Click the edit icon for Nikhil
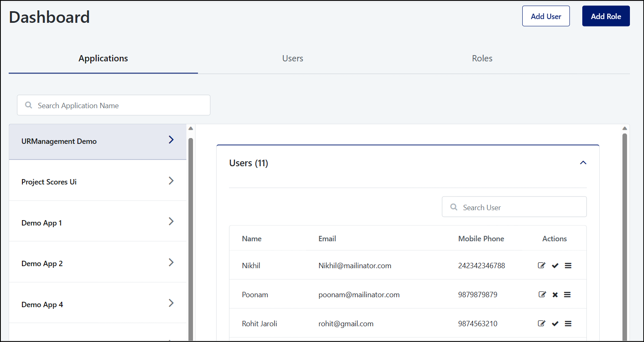The width and height of the screenshot is (644, 342). [x=542, y=265]
